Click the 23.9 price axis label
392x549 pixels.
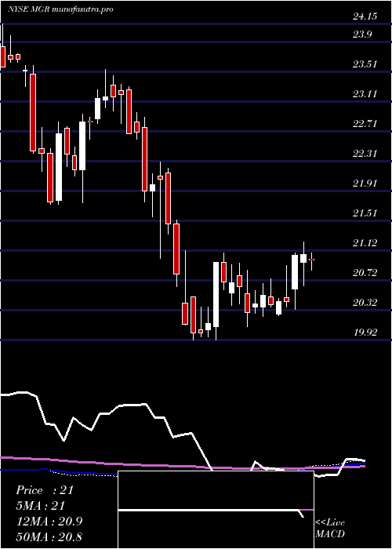click(x=362, y=35)
